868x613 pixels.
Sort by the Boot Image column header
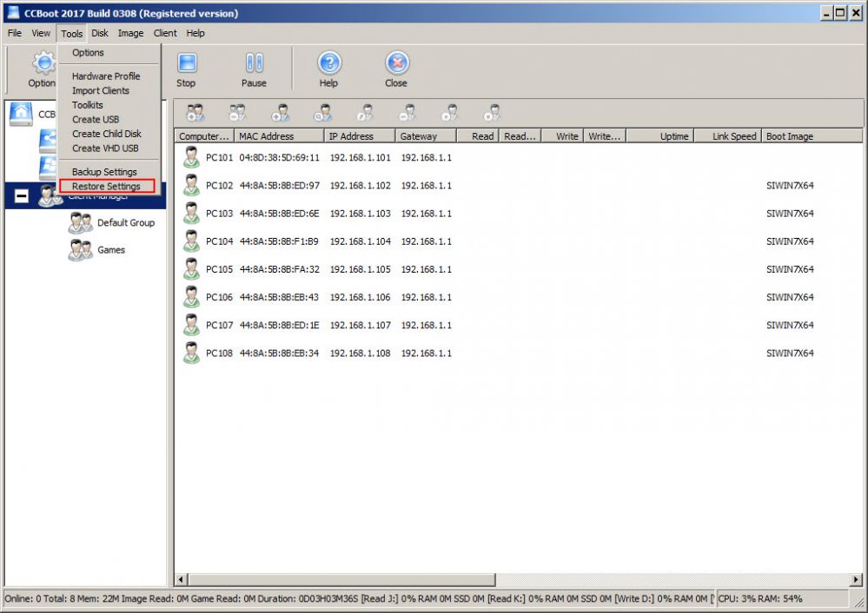pos(812,136)
